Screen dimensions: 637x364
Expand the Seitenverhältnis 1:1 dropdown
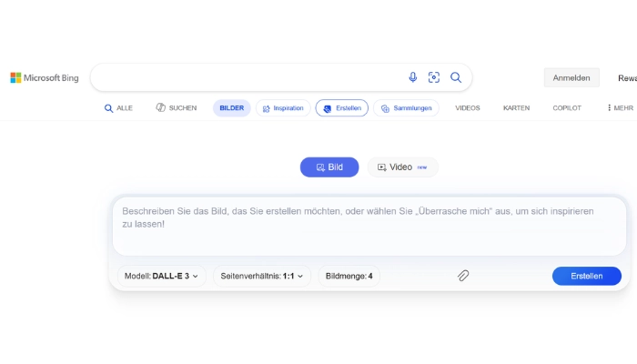[x=262, y=276]
